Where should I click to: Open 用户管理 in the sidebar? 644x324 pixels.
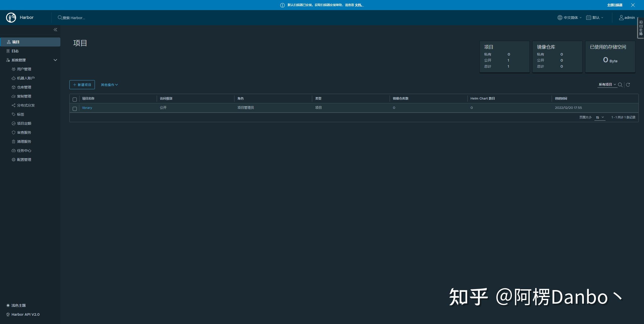pyautogui.click(x=24, y=69)
